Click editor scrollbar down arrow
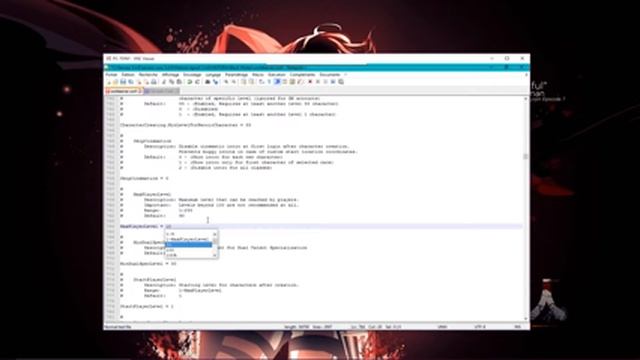The height and width of the screenshot is (360, 640). point(526,318)
